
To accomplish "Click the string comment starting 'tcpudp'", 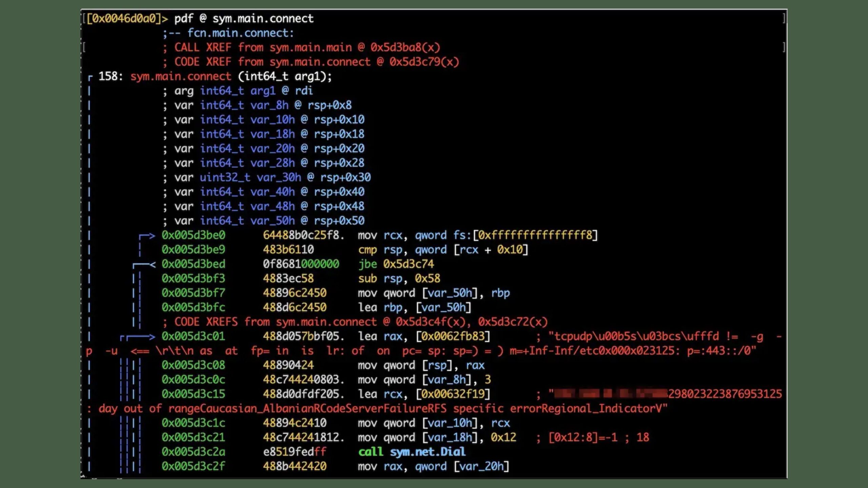I will tap(434, 344).
